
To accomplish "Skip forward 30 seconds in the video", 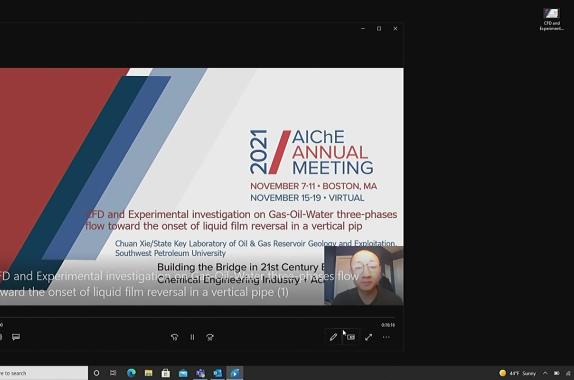I will [x=210, y=337].
